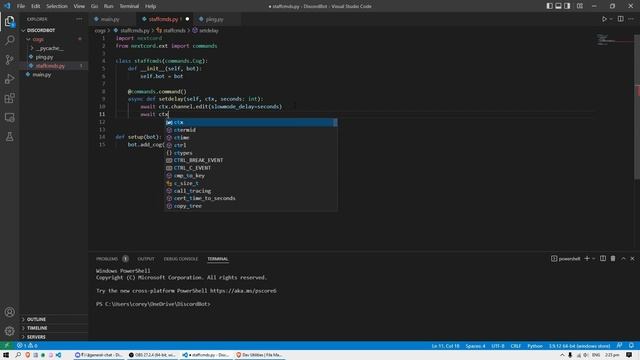Select the Python interpreter version in status bar

pos(579,346)
